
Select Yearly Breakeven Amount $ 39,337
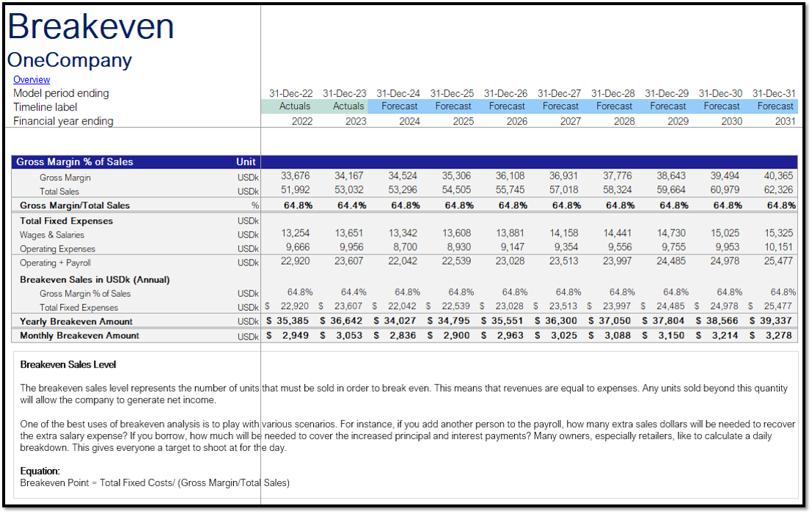771,321
